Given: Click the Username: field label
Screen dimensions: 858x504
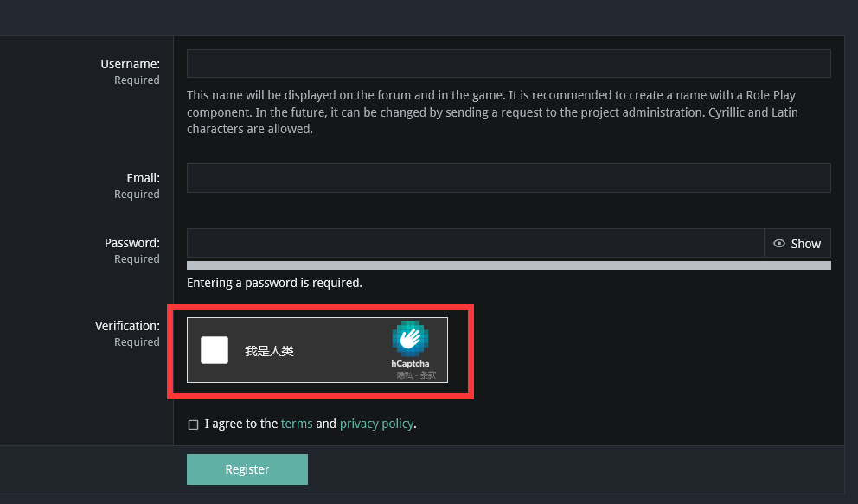Looking at the screenshot, I should pos(131,64).
